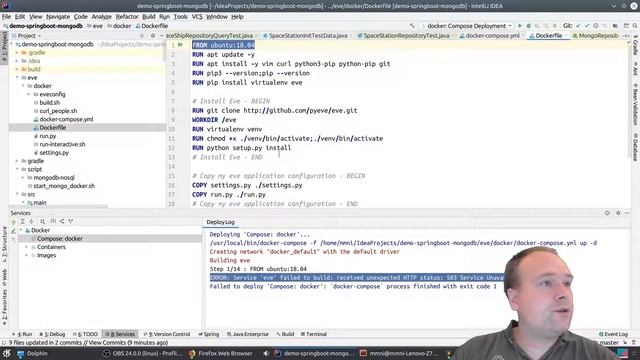Click the Search Everywhere magnifier icon
The height and width of the screenshot is (360, 640).
[x=635, y=26]
